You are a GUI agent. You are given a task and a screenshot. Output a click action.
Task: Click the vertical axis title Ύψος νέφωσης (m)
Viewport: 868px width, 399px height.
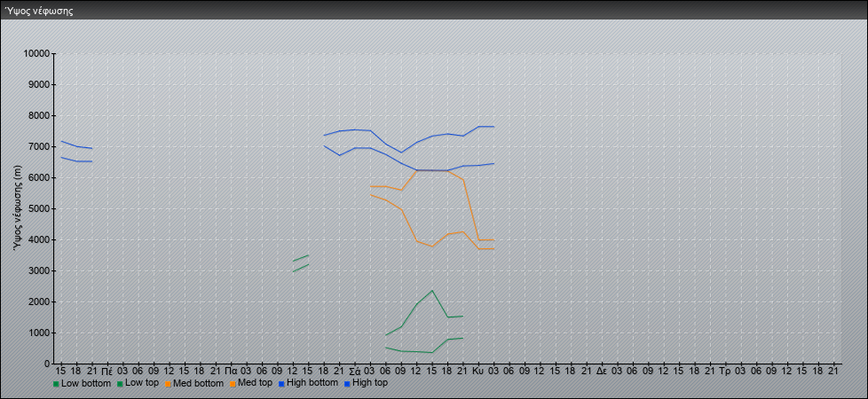coord(19,208)
